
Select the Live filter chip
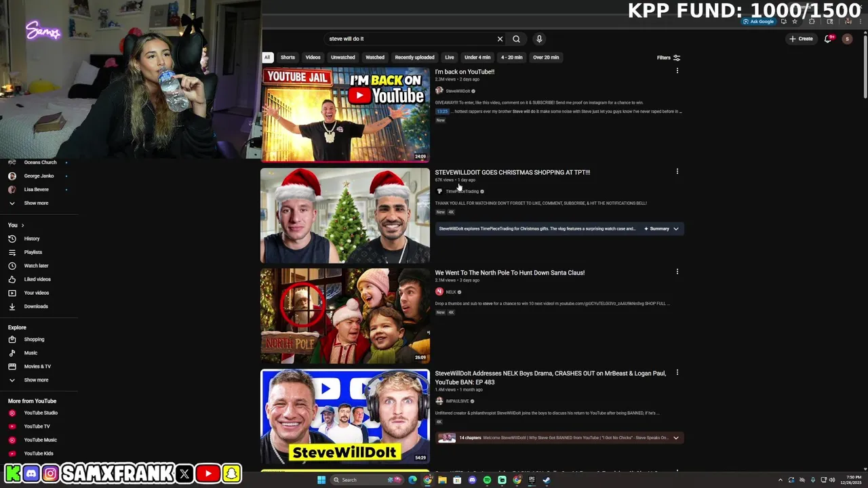(x=450, y=58)
